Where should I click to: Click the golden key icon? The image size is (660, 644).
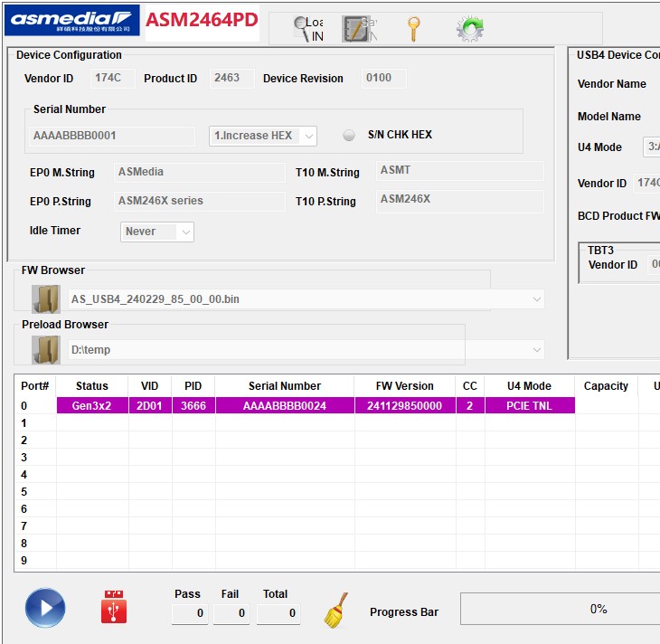[x=413, y=29]
